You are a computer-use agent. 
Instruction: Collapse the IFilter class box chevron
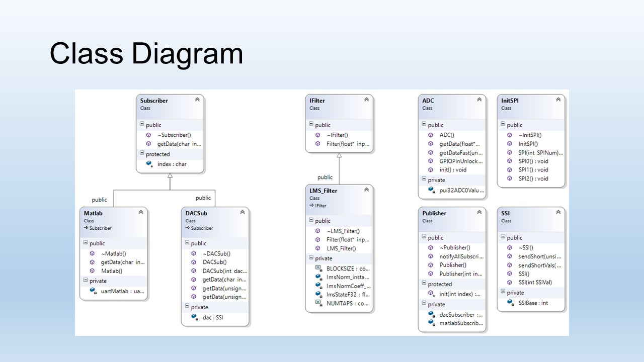click(x=366, y=100)
